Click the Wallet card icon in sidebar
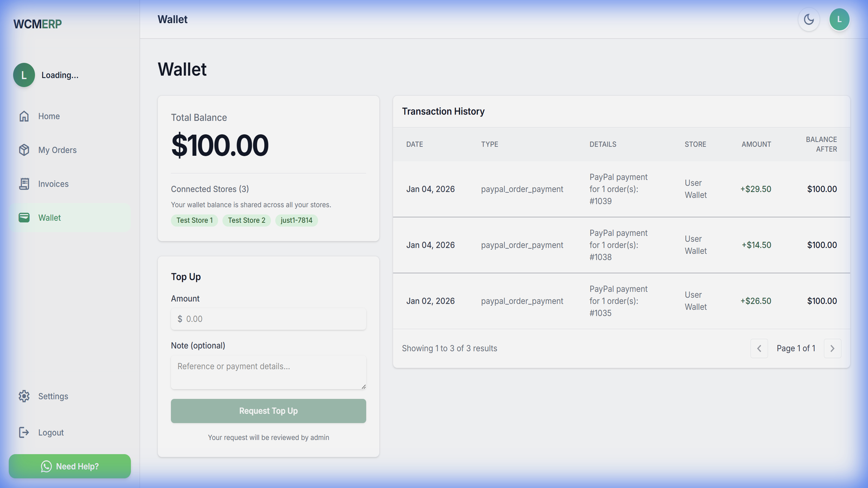The height and width of the screenshot is (488, 868). point(24,217)
